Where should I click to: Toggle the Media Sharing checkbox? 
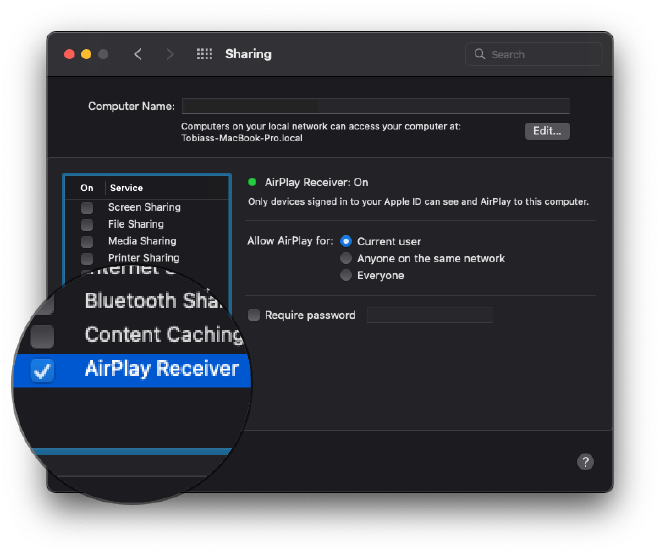pyautogui.click(x=87, y=241)
